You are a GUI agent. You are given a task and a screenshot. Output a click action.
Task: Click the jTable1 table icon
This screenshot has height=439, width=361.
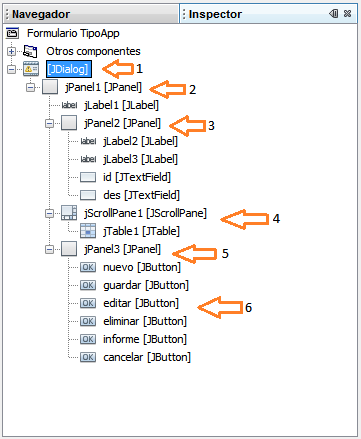(x=88, y=231)
